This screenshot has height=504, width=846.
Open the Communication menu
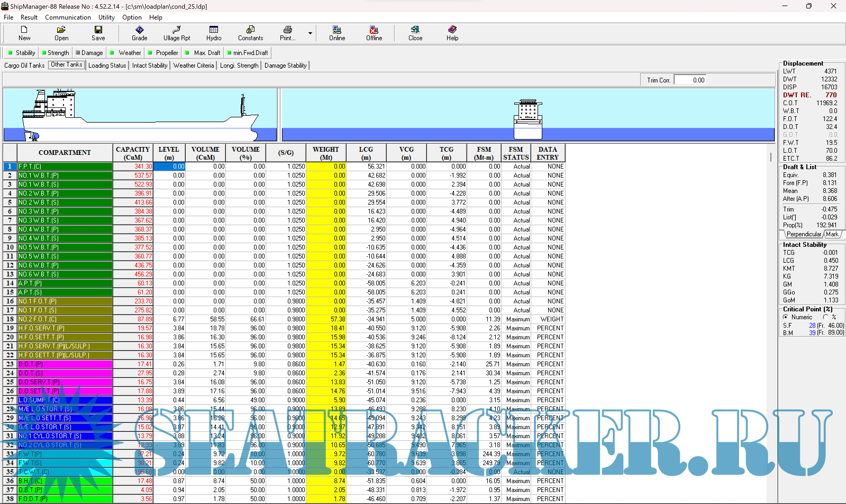click(x=68, y=17)
